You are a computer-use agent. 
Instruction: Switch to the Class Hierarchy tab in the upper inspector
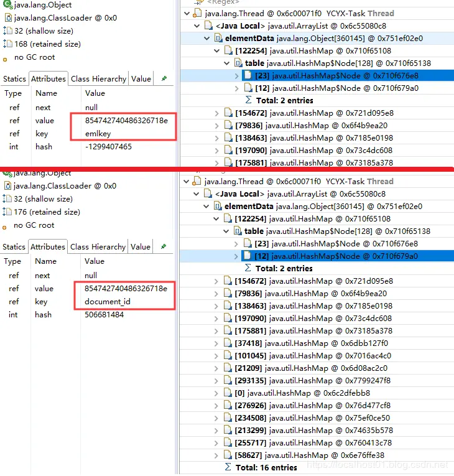98,79
